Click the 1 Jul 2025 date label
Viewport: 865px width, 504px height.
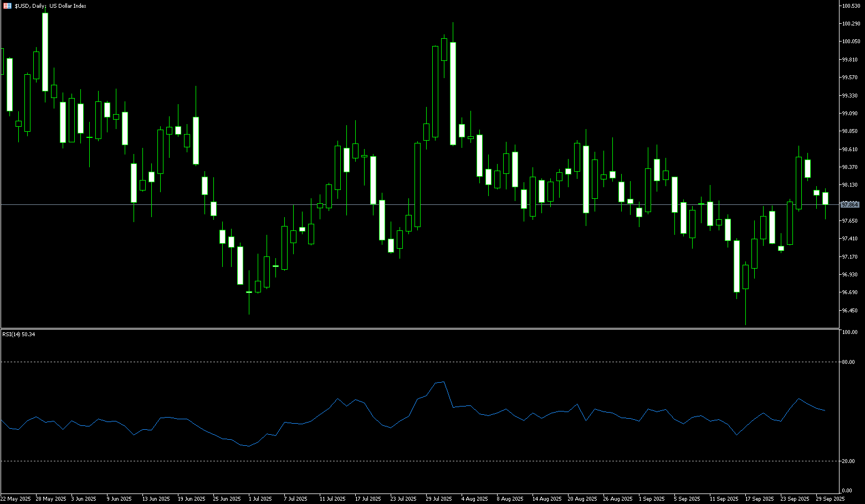(x=260, y=499)
